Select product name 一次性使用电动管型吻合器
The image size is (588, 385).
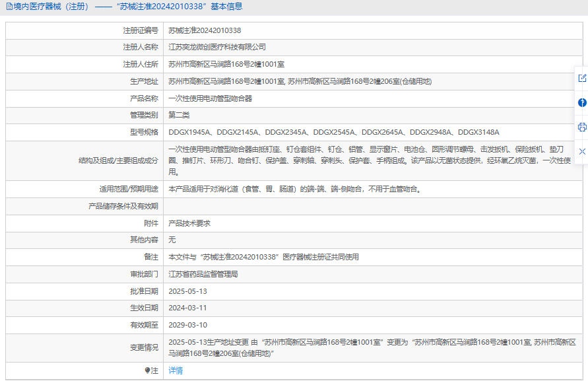(210, 98)
